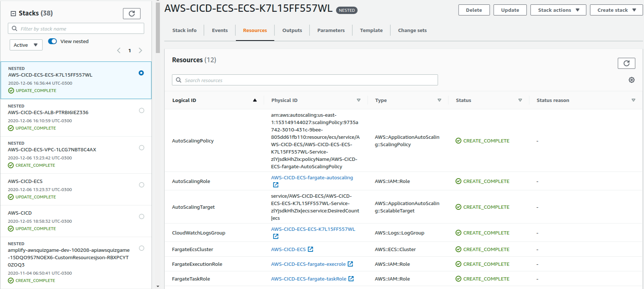Select the AutoScalingPolicy logical ID cell
The height and width of the screenshot is (289, 644).
[193, 141]
